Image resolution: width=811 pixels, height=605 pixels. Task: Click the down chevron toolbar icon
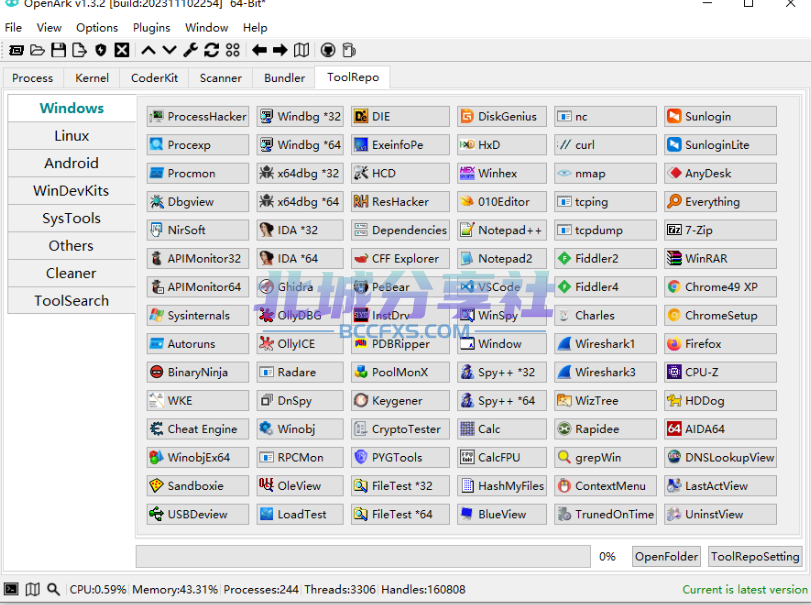[x=170, y=50]
